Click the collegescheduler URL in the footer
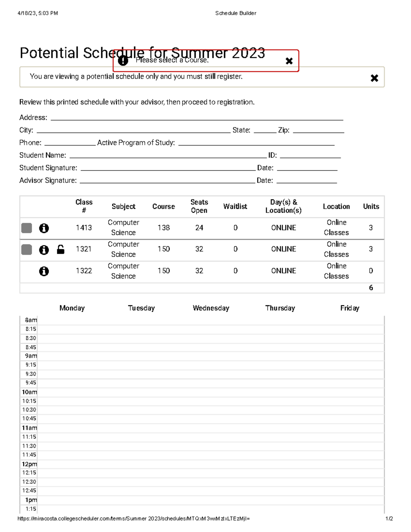This screenshot has height=532, width=411. coord(134,519)
